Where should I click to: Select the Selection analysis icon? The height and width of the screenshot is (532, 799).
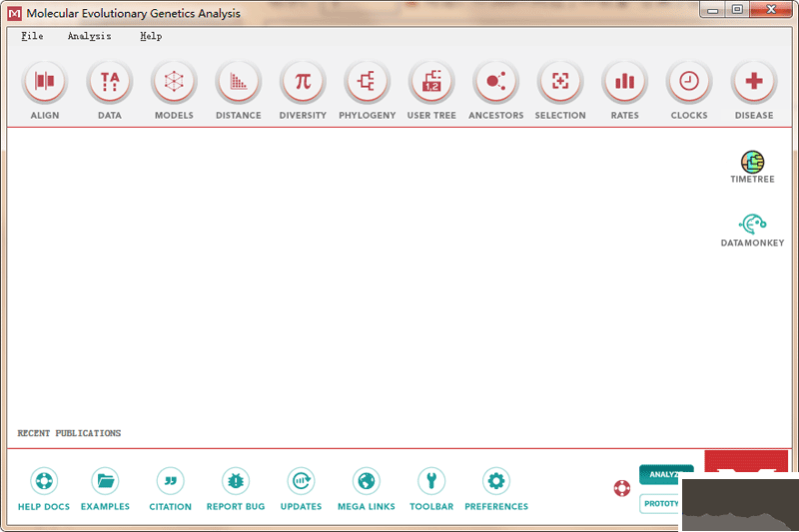[x=560, y=82]
